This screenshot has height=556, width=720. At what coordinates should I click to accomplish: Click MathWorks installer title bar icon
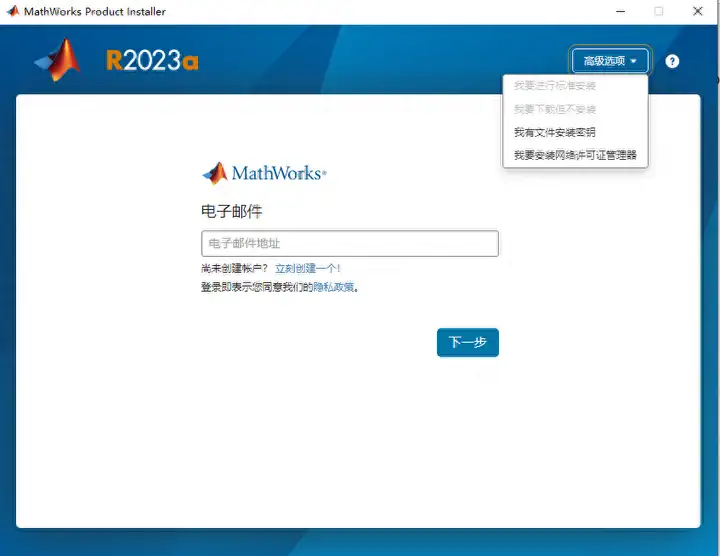12,11
